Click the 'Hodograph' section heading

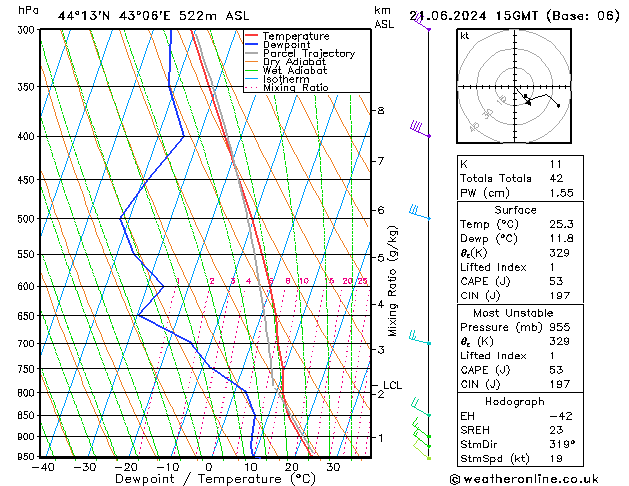515,402
